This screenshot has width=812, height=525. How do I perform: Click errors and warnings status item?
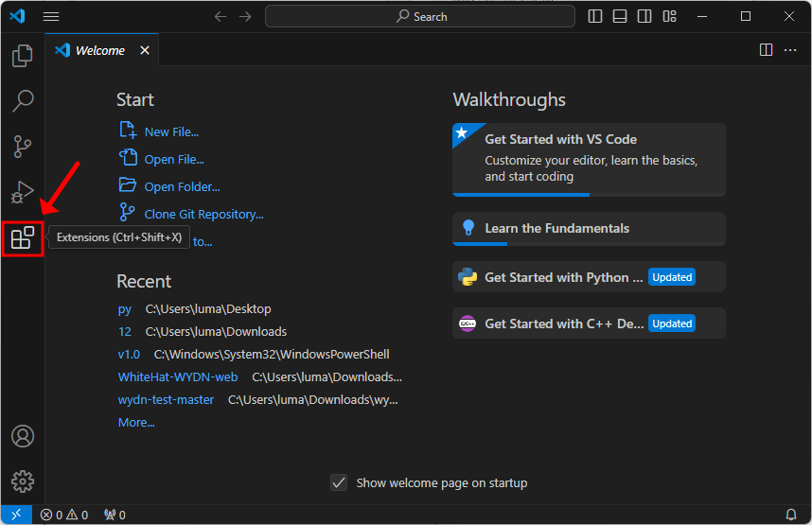pos(64,515)
